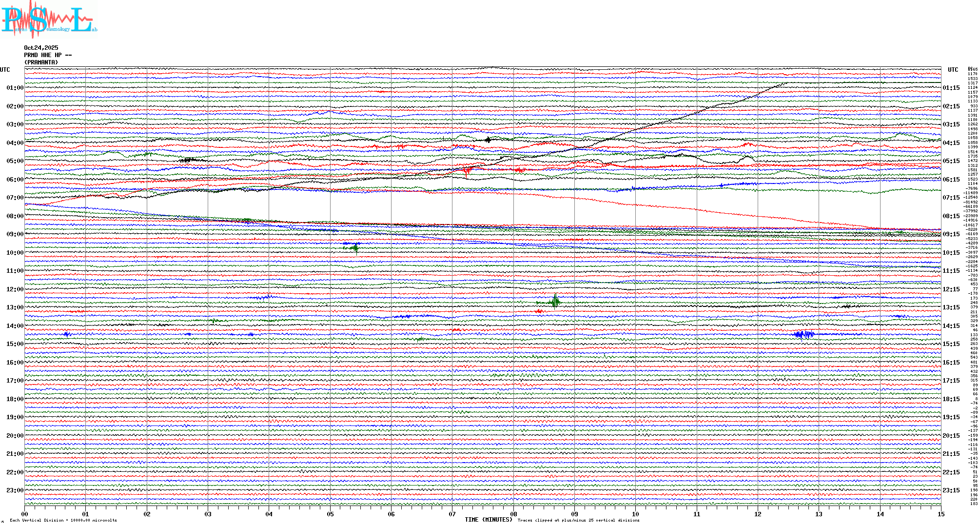Click minute marker 15 on bottom axis
This screenshot has height=527, width=980.
[941, 514]
